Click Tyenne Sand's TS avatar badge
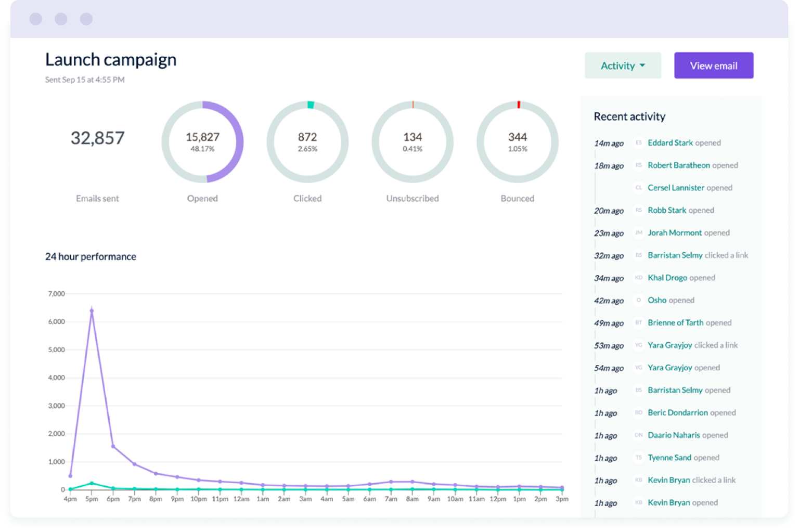The height and width of the screenshot is (532, 799). click(x=638, y=458)
